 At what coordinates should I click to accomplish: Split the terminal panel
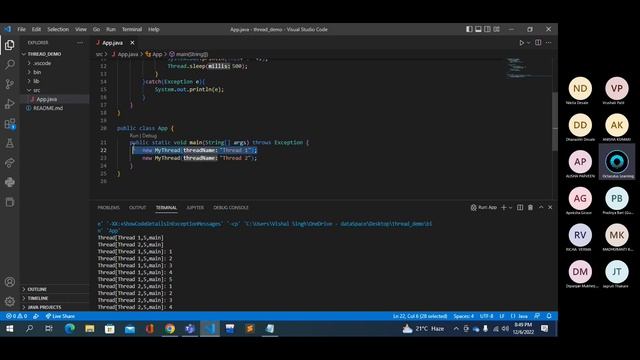tap(520, 208)
